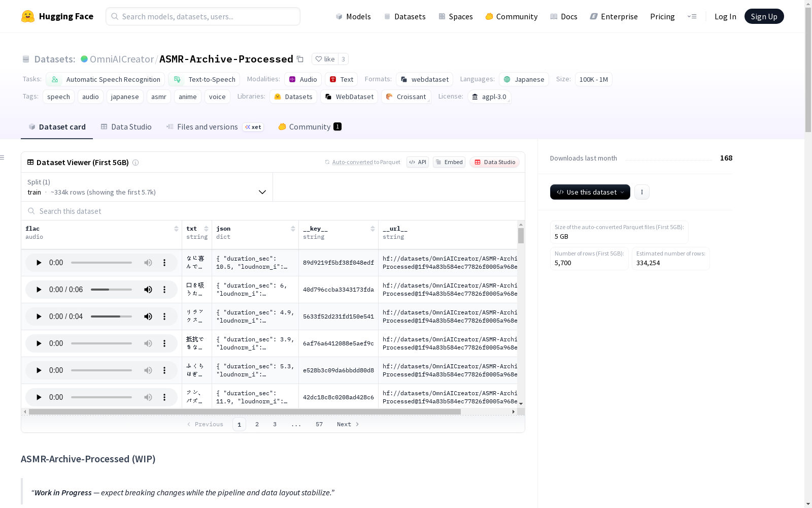Sort by the flac column
Image resolution: width=812 pixels, height=508 pixels.
point(176,229)
